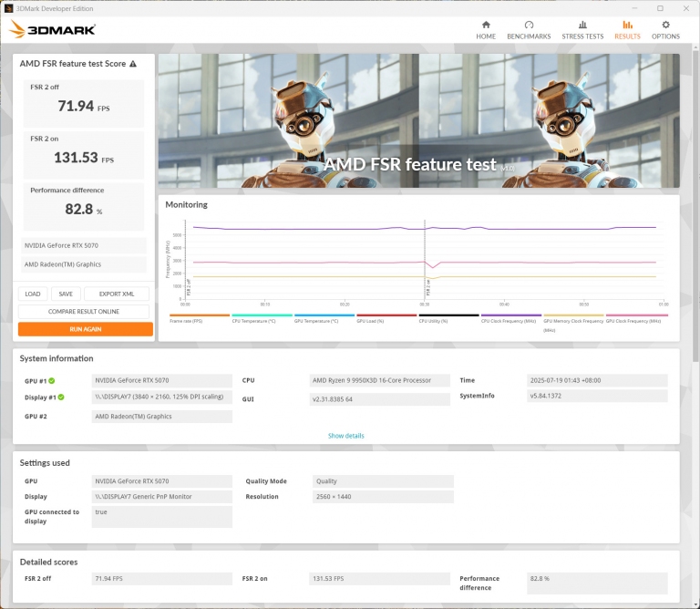Select the Performance difference 82.8 % tile
This screenshot has height=609, width=700.
(x=84, y=206)
